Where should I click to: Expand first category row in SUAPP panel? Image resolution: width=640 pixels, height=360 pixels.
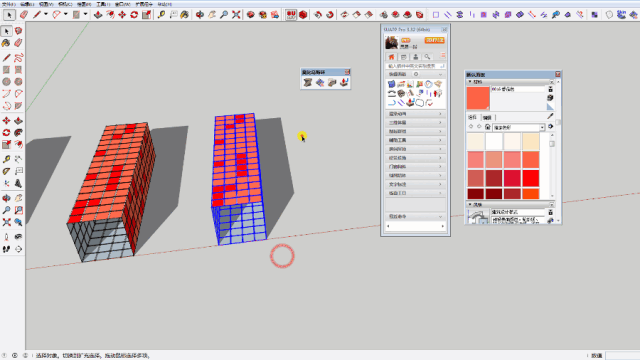(x=415, y=114)
